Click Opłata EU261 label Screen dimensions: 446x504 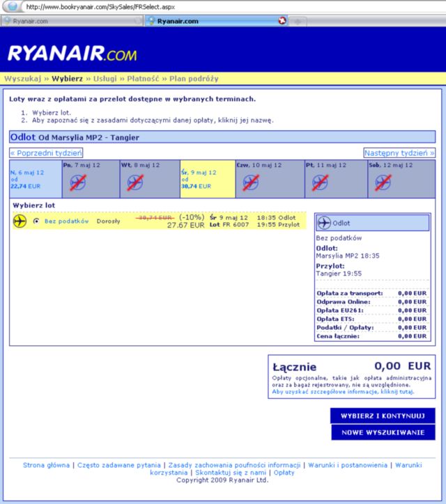coord(340,310)
